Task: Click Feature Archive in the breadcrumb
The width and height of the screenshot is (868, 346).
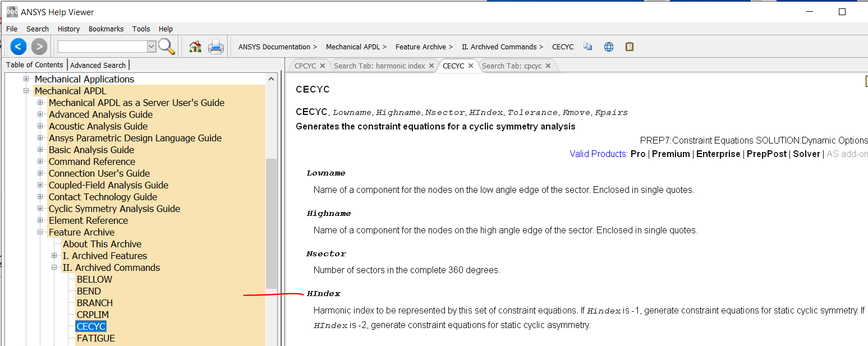Action: [421, 47]
